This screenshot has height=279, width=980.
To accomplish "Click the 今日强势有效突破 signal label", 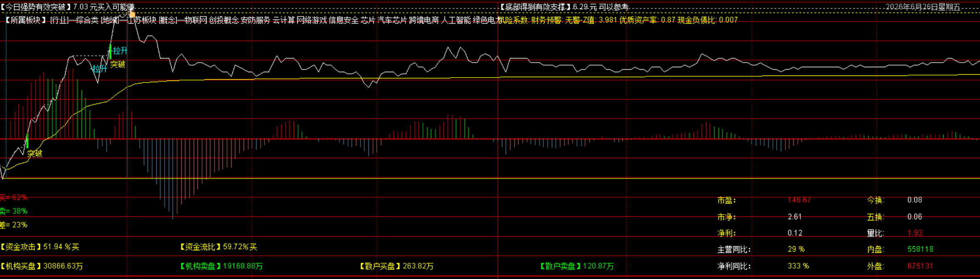I will tap(36, 7).
